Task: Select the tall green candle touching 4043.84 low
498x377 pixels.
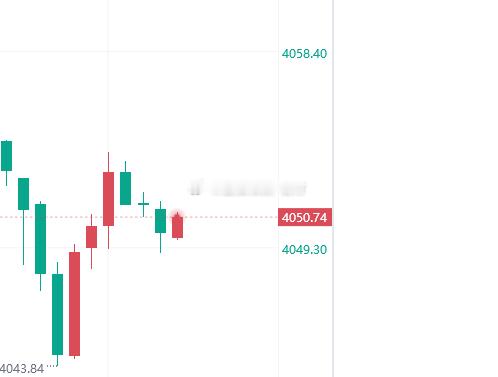Action: coord(57,314)
